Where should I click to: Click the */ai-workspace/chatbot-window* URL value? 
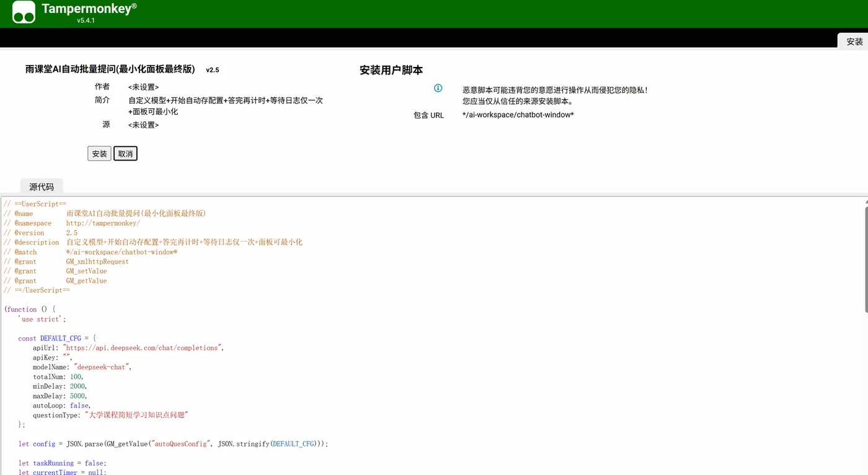518,115
